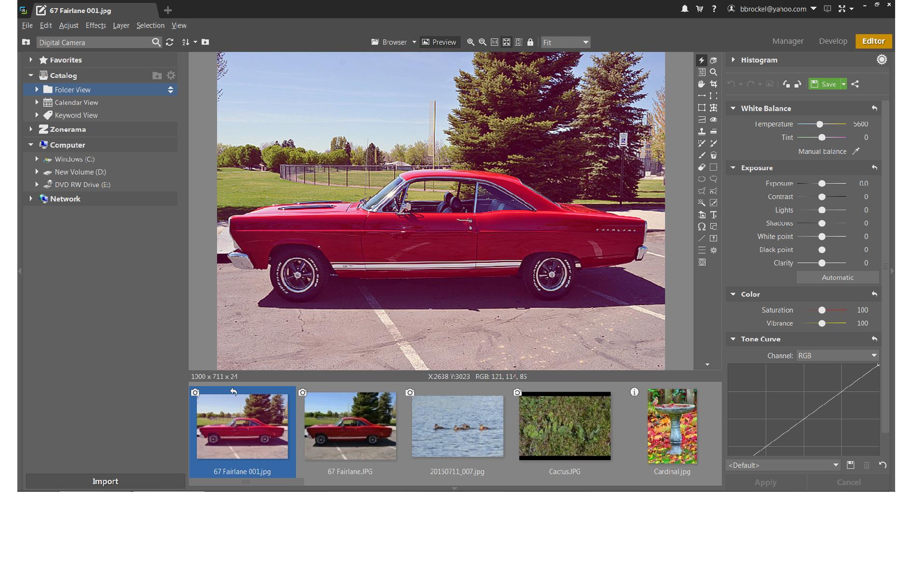Click the Automatic exposure button
The height and width of the screenshot is (577, 924).
point(837,278)
